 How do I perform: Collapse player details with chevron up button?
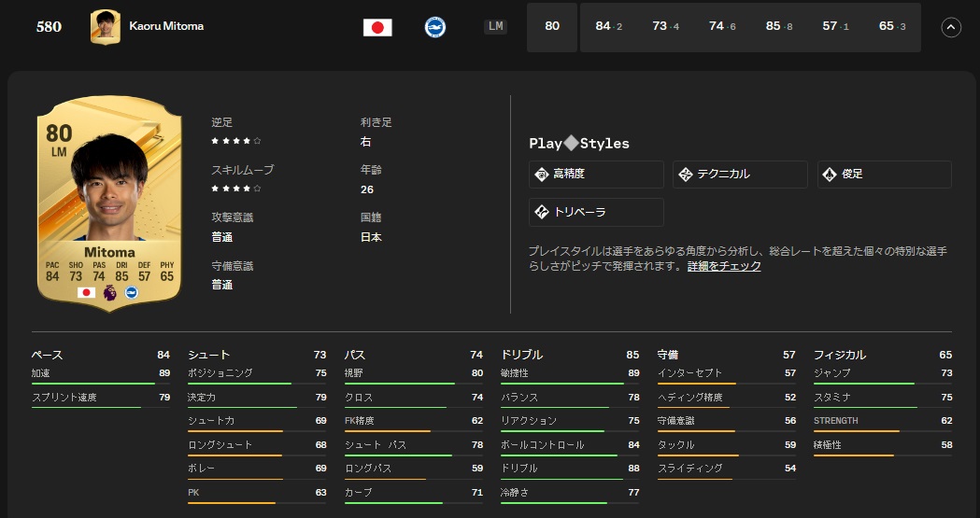[x=951, y=27]
